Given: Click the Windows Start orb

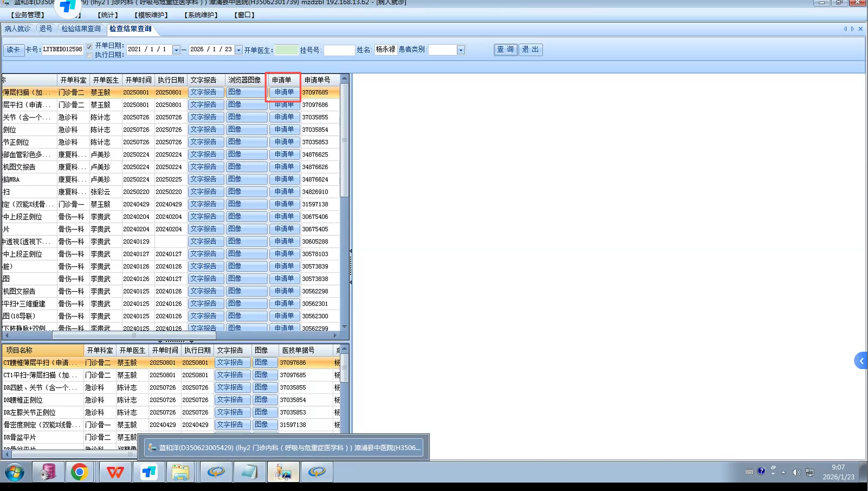Looking at the screenshot, I should tap(14, 471).
